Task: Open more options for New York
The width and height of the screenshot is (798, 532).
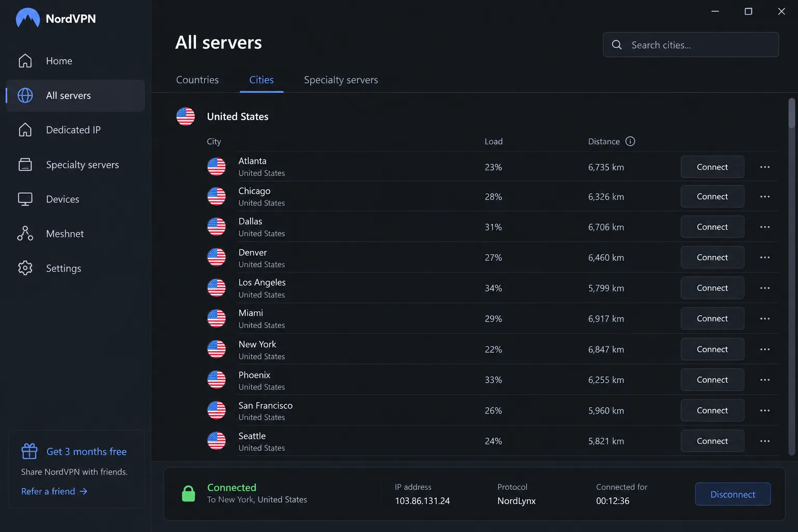Action: [x=765, y=349]
